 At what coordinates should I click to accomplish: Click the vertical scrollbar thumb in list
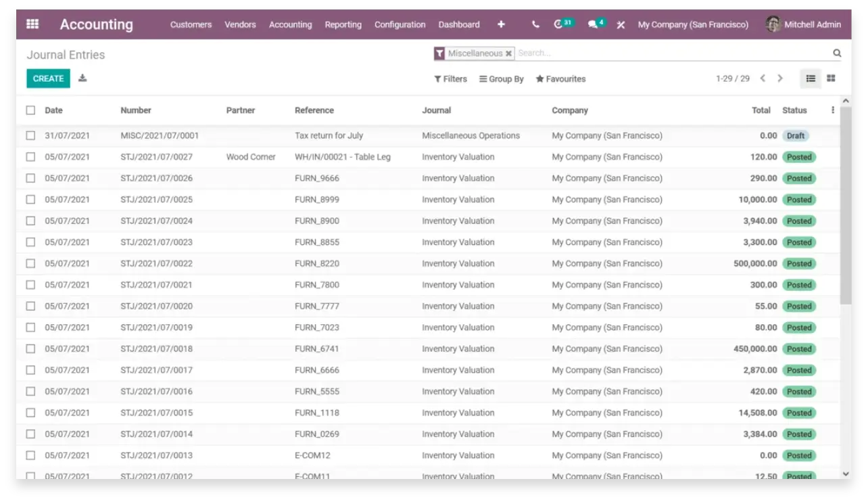click(x=846, y=203)
